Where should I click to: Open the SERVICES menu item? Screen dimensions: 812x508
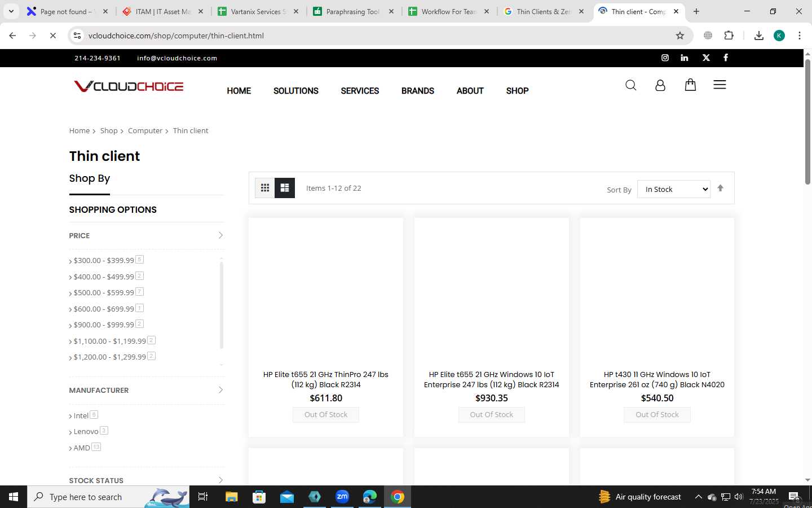(x=360, y=91)
